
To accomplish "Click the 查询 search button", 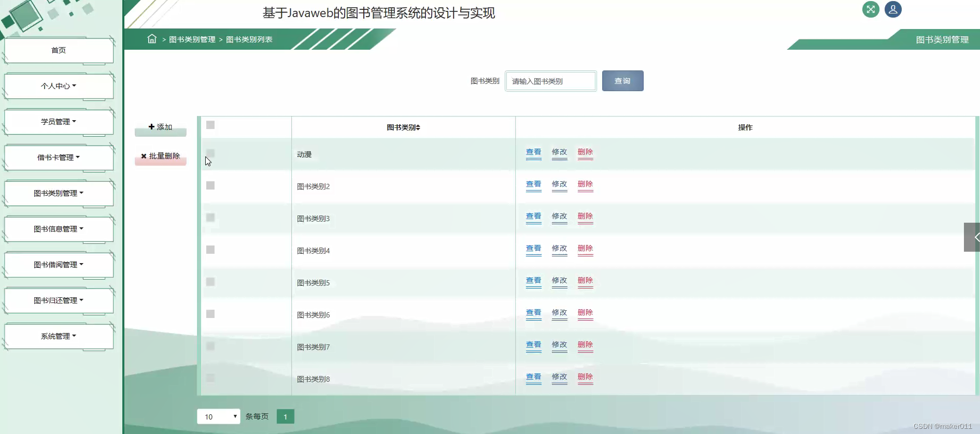I will (x=622, y=81).
